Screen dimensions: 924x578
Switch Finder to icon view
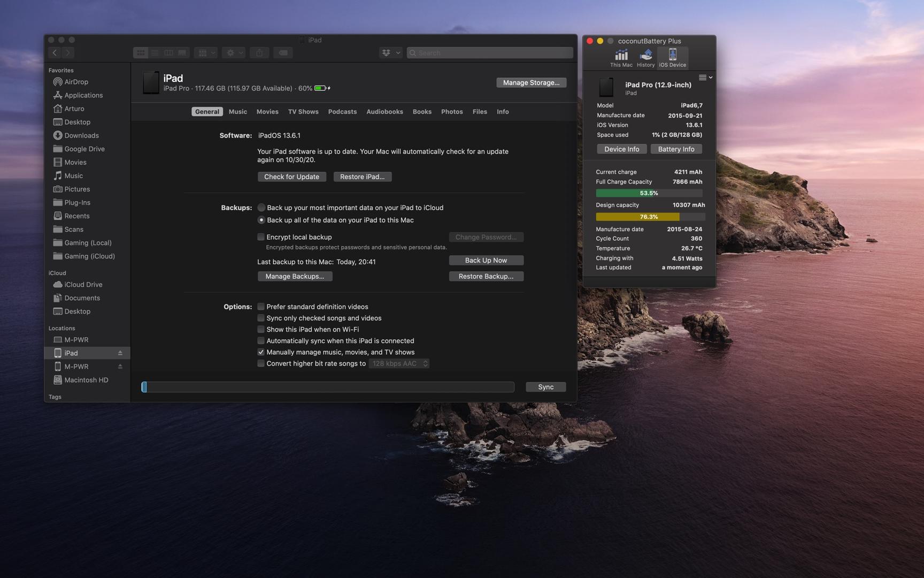(140, 52)
